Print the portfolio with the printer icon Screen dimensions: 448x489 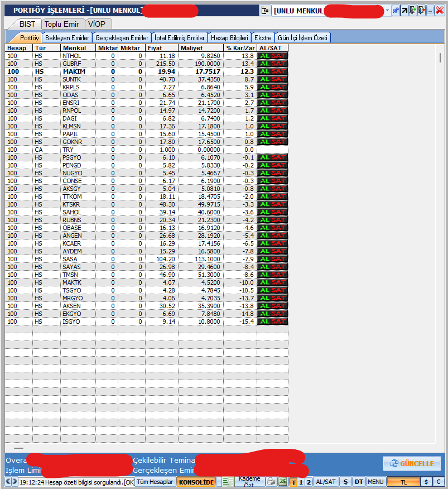(271, 482)
